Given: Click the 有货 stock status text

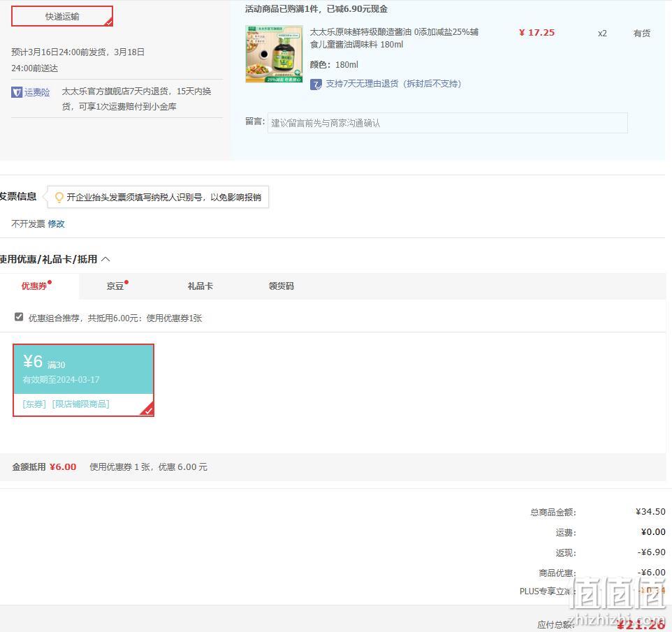Looking at the screenshot, I should point(641,34).
